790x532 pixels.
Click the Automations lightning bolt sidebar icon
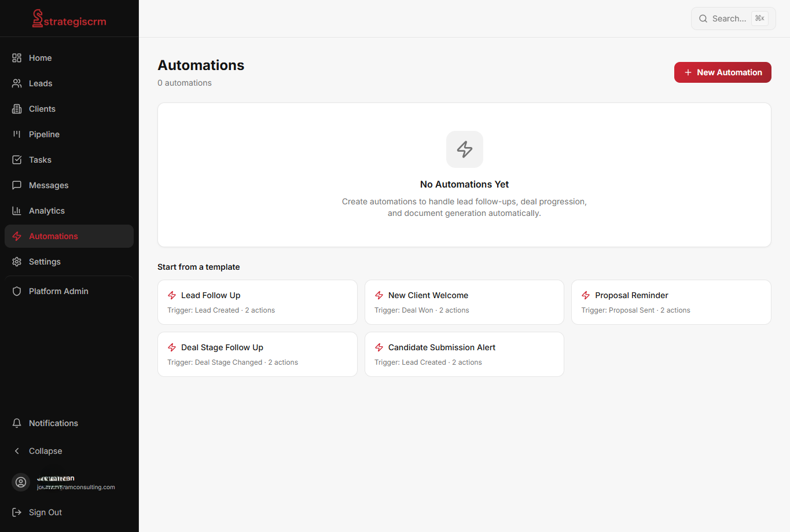point(17,236)
